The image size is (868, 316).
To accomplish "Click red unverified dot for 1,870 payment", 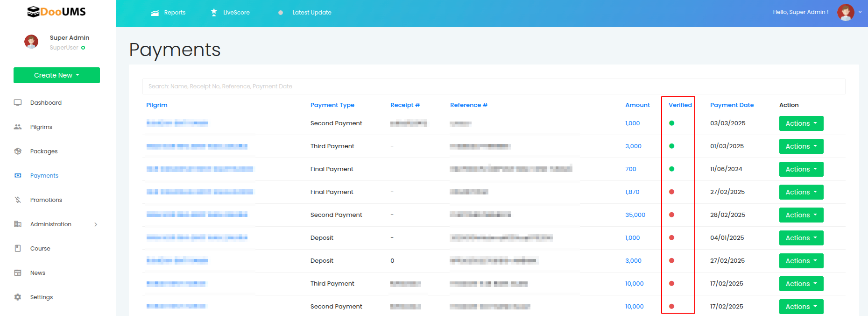I will tap(671, 192).
